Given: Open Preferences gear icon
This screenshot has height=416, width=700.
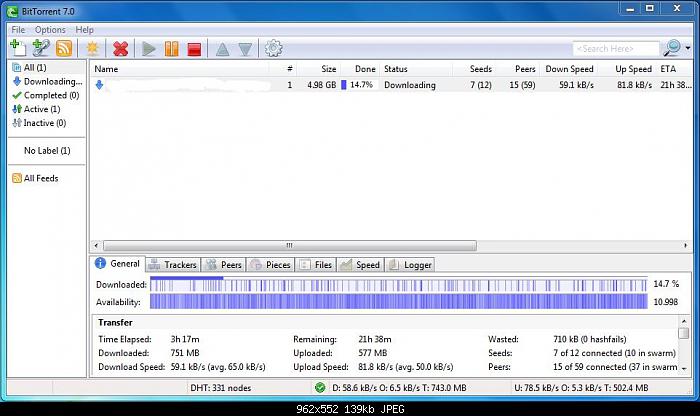Looking at the screenshot, I should [273, 48].
